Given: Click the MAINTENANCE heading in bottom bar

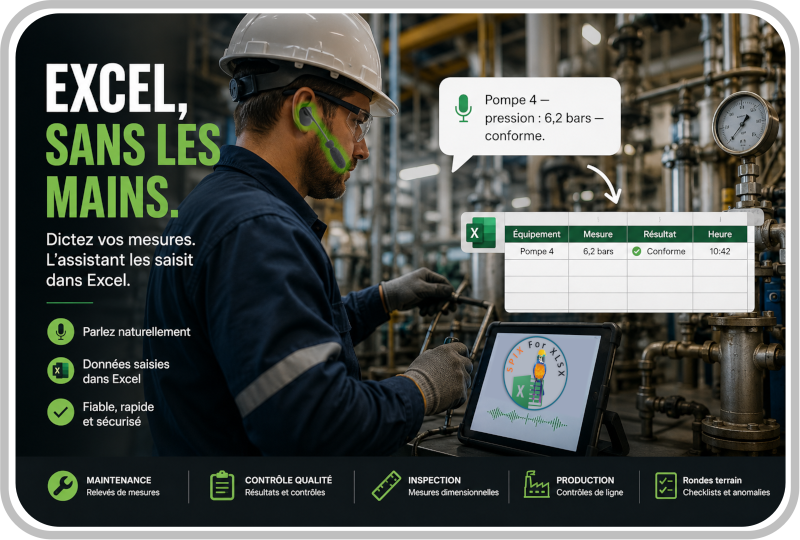Looking at the screenshot, I should pos(119,480).
